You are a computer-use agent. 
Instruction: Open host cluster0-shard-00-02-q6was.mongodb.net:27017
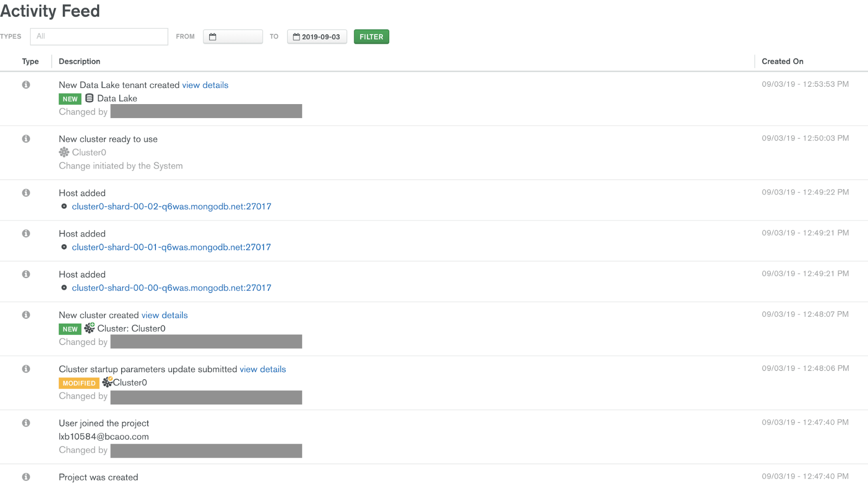[172, 207]
